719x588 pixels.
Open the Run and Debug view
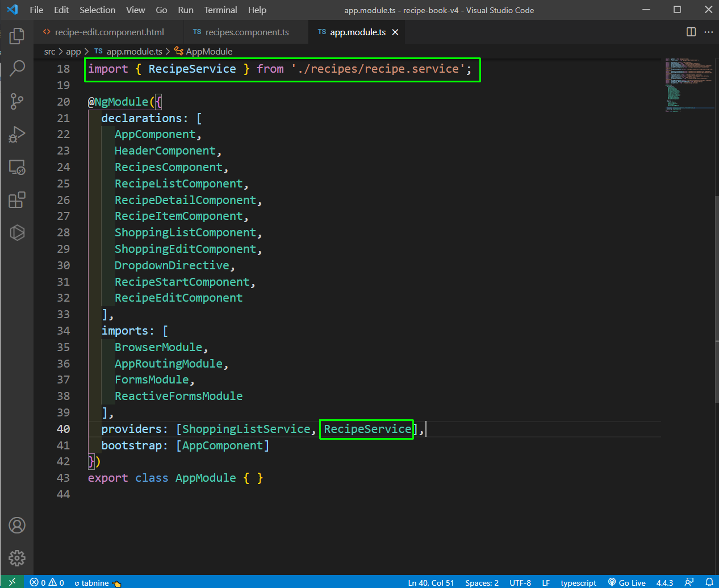point(17,135)
